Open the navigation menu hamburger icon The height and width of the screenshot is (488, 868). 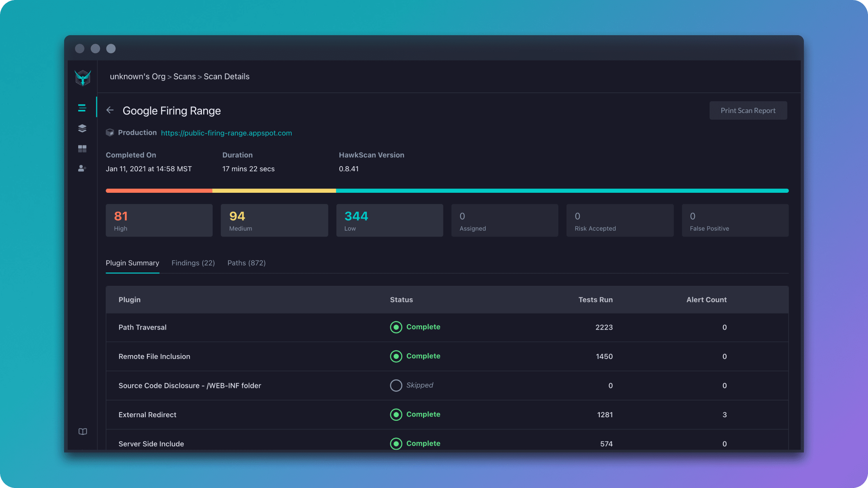point(82,108)
